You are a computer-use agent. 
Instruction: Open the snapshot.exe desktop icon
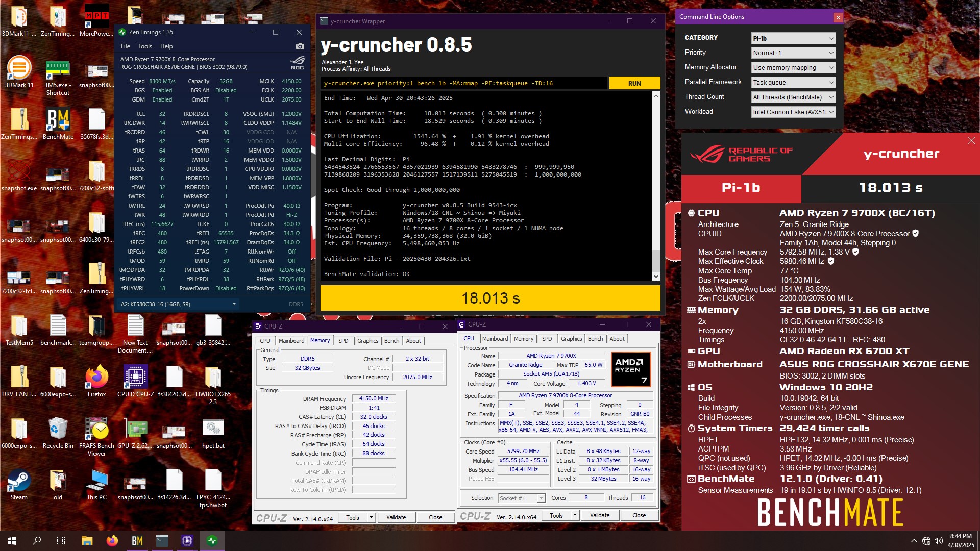click(x=19, y=176)
